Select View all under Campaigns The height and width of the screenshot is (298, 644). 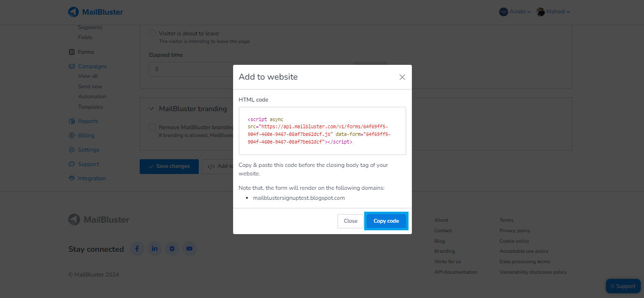[x=88, y=76]
